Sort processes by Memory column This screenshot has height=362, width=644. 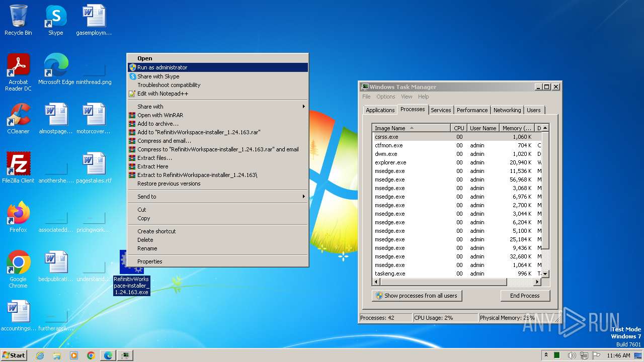(x=517, y=128)
